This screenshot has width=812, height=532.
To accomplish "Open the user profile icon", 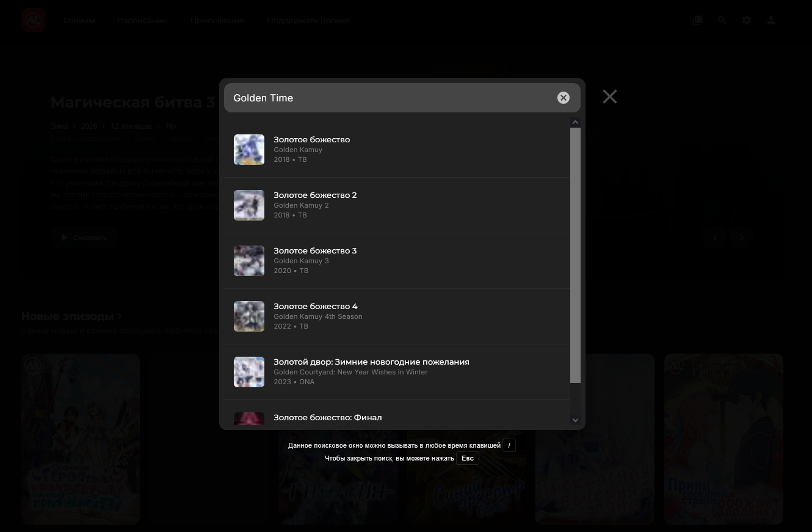I will (x=771, y=20).
